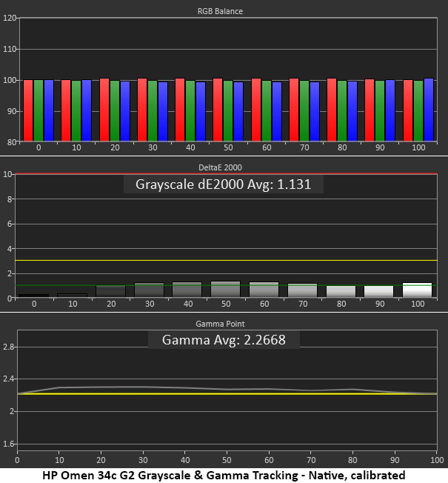The height and width of the screenshot is (483, 448).
Task: Click the 90 label on RGB Balance vertical axis
Action: coord(12,111)
